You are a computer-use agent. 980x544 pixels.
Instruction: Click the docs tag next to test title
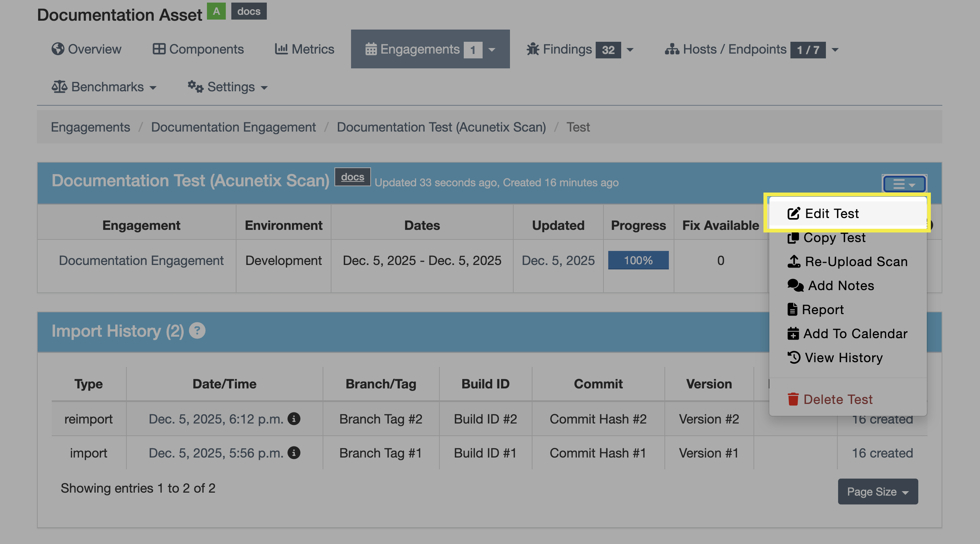(352, 177)
